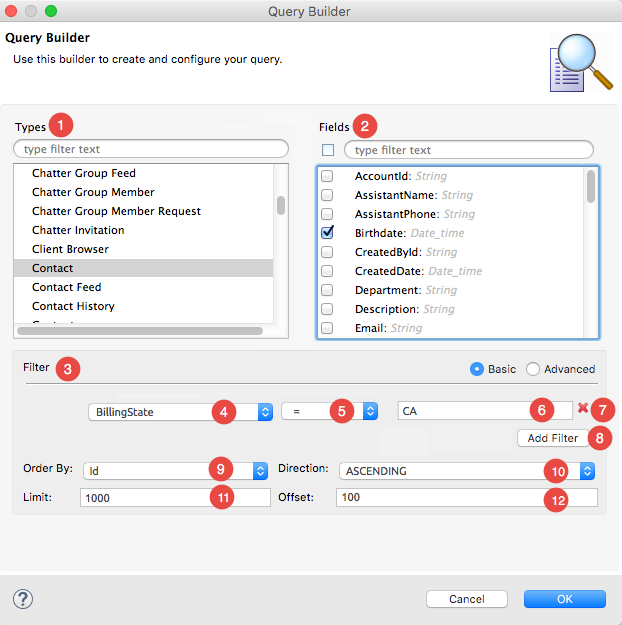Check the Description field checkbox
622x625 pixels.
click(327, 309)
